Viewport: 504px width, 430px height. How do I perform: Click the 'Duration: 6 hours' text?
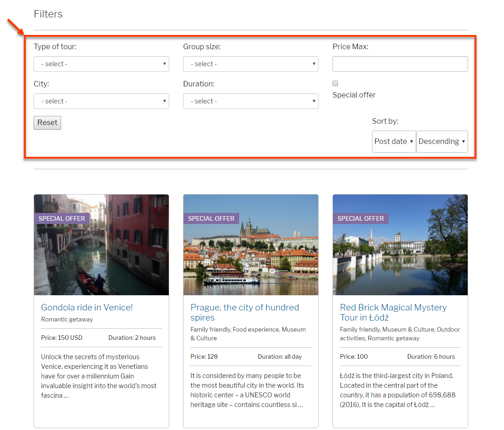tap(431, 357)
